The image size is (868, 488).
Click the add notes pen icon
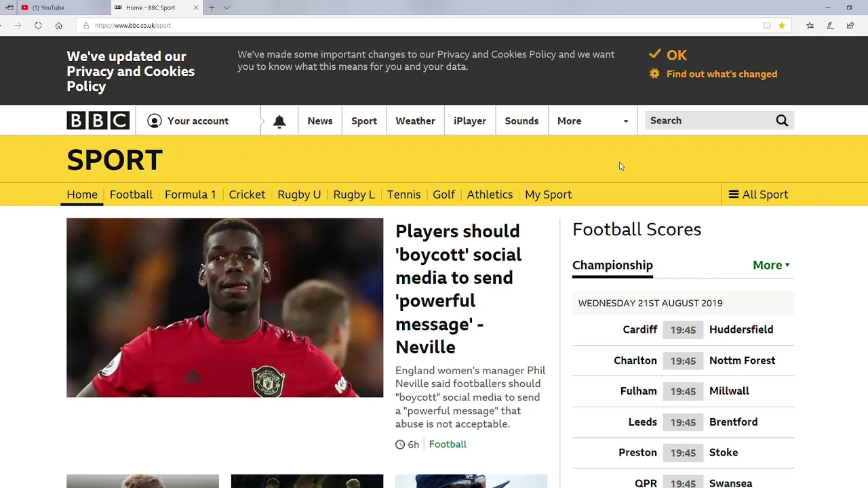830,26
